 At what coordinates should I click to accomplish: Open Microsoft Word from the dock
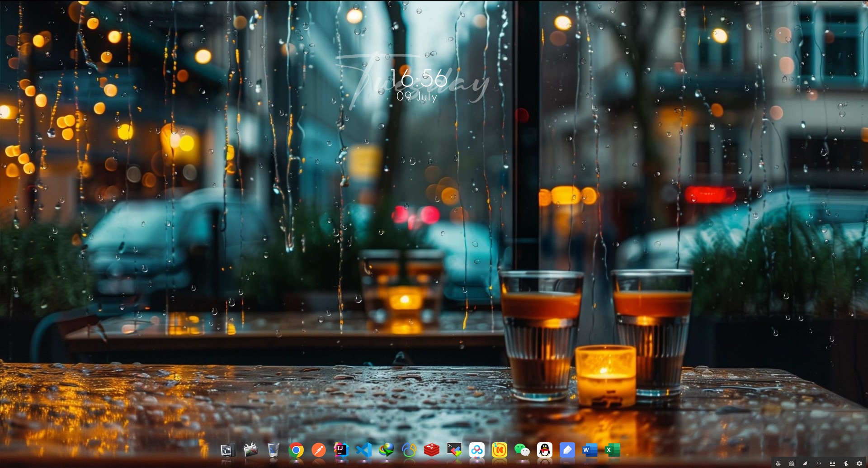click(x=590, y=450)
